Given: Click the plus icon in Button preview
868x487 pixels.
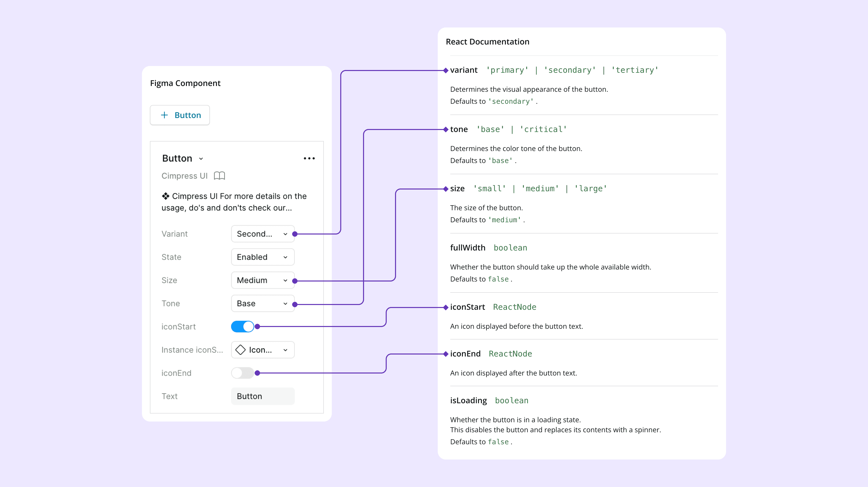Looking at the screenshot, I should tap(164, 115).
